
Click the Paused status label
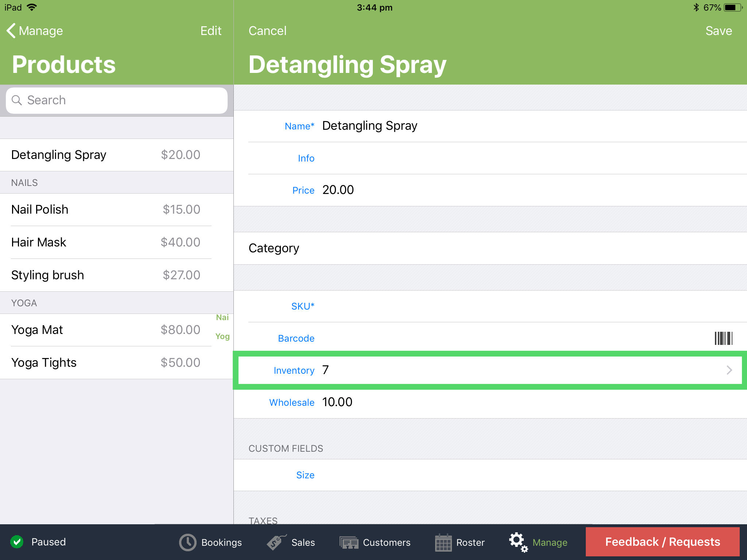49,542
